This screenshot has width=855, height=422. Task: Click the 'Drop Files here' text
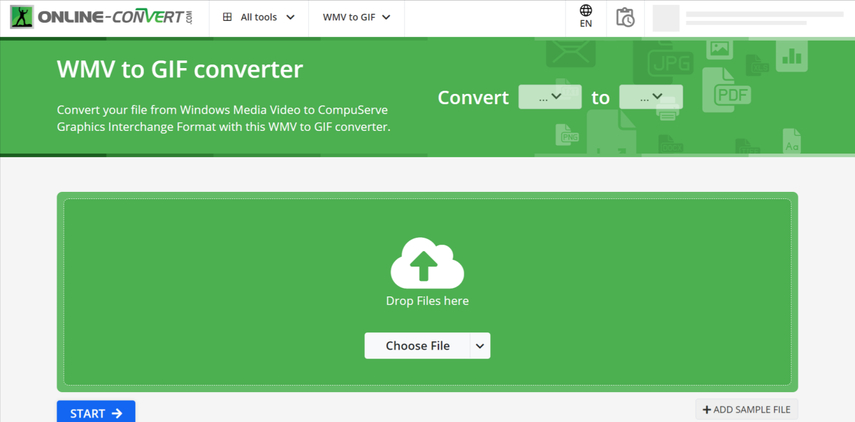(428, 301)
